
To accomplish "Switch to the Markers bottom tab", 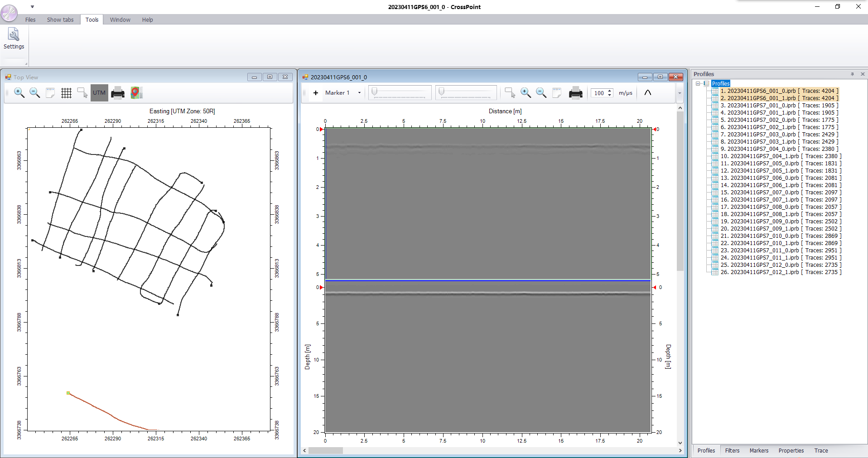I will tap(759, 450).
